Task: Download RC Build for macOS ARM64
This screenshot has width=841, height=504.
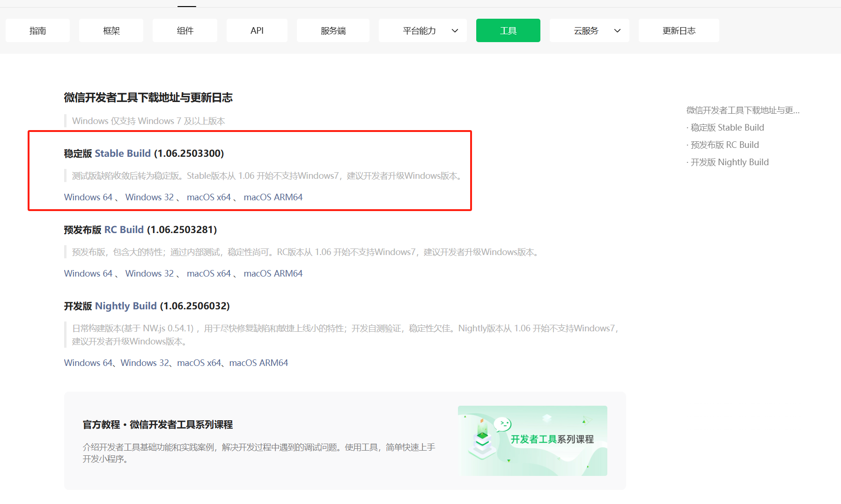Action: point(273,273)
